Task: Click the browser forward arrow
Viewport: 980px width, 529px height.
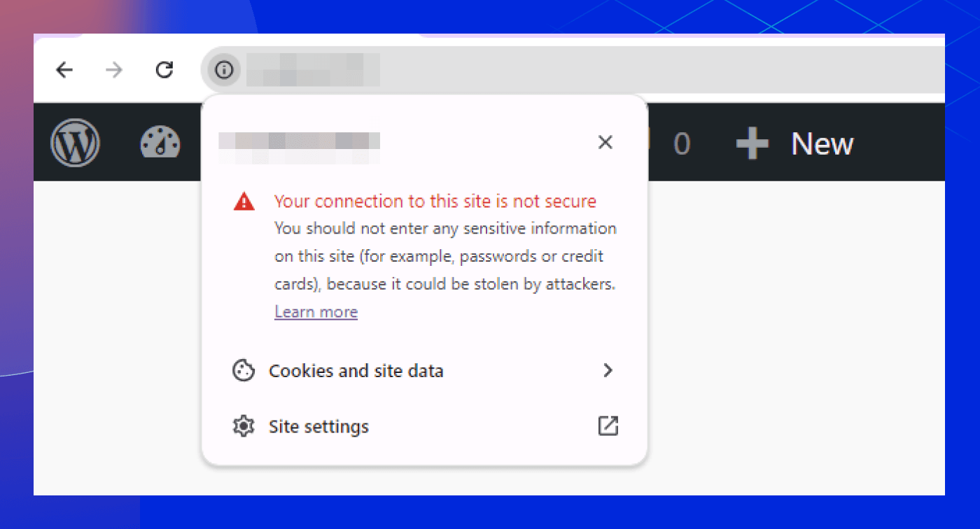Action: coord(114,70)
